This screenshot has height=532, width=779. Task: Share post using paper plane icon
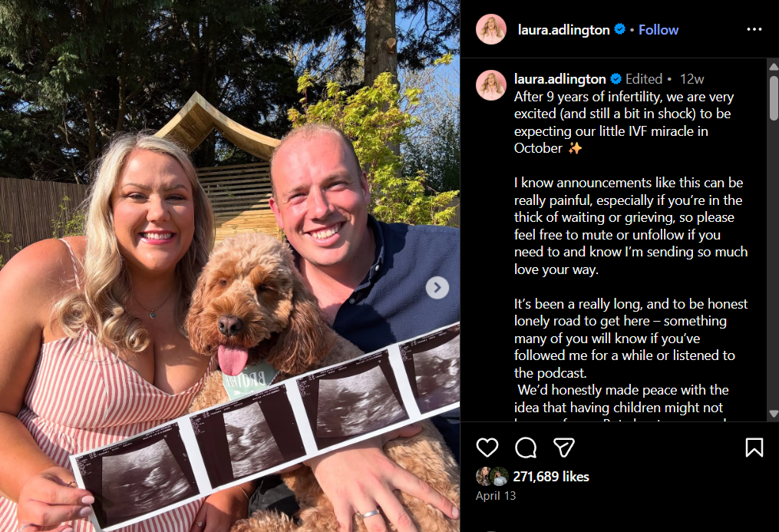tap(564, 448)
